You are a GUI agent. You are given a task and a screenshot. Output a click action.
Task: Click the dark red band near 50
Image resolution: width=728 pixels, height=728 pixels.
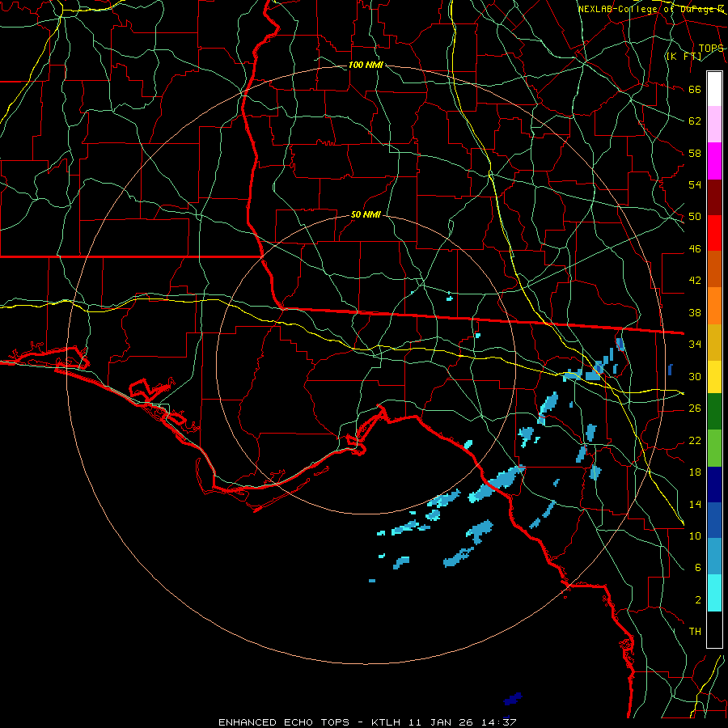714,197
